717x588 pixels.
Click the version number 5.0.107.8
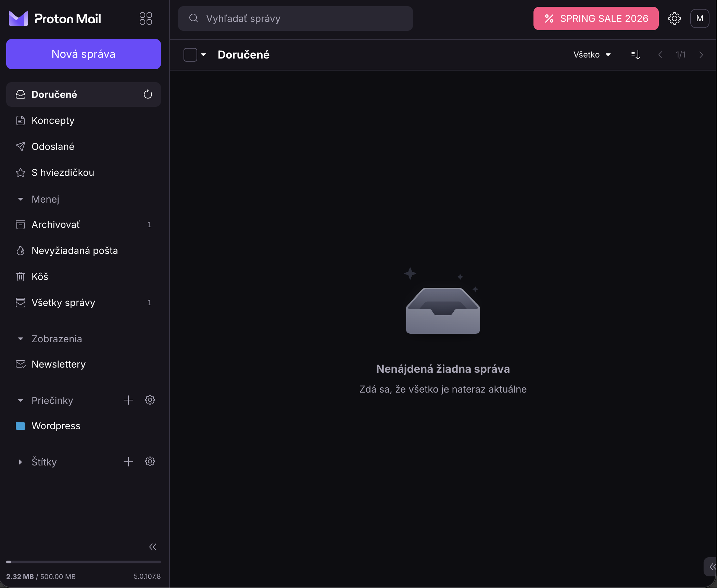click(x=147, y=576)
